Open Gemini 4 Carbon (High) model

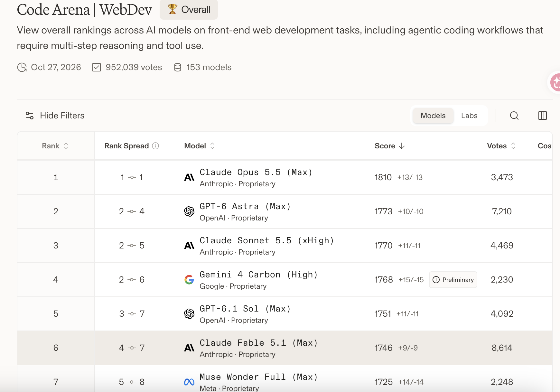click(259, 275)
